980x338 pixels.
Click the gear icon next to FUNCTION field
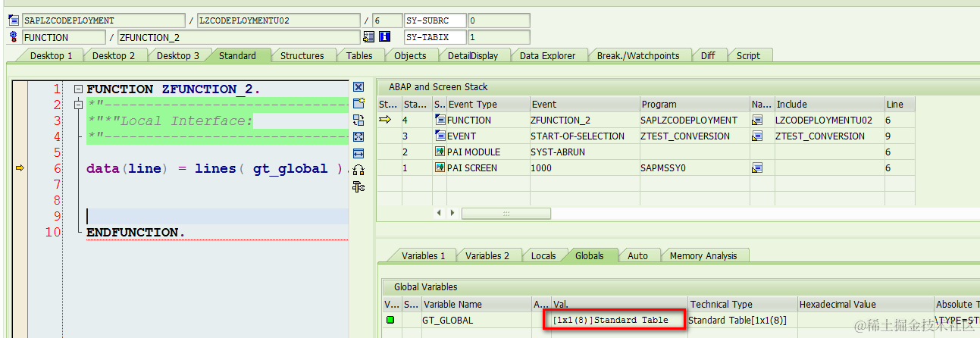pyautogui.click(x=14, y=36)
